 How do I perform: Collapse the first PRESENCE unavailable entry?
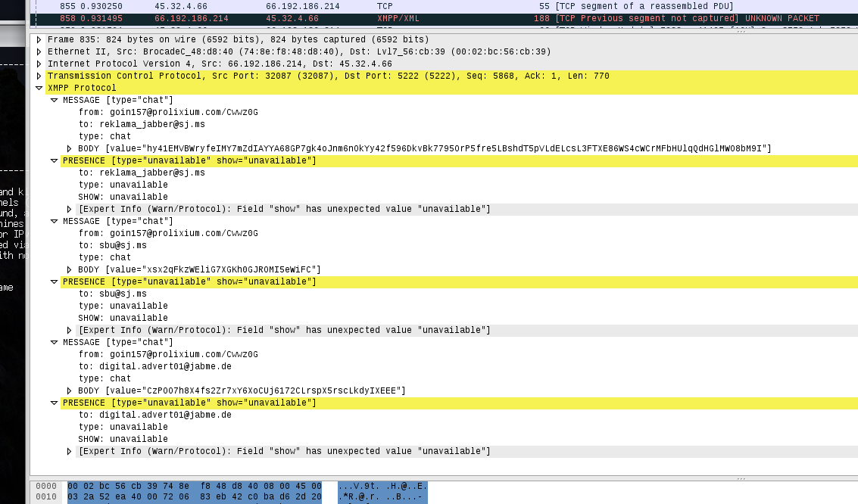(x=55, y=160)
